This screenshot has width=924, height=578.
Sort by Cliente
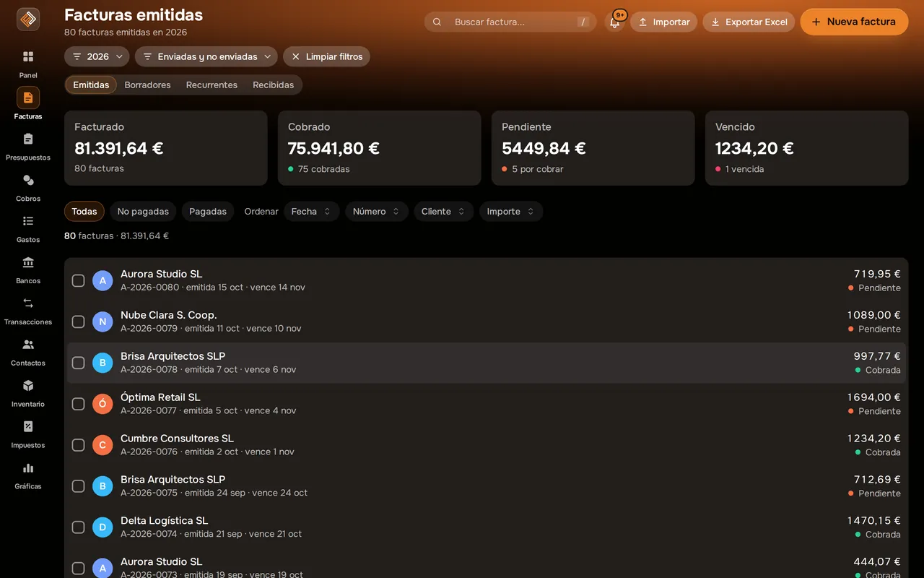click(443, 211)
